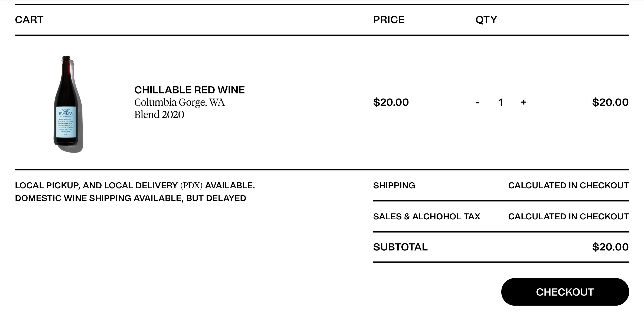Screen dimensions: 644x326
Task: Click the line total beside quantity stepper
Action: (610, 102)
